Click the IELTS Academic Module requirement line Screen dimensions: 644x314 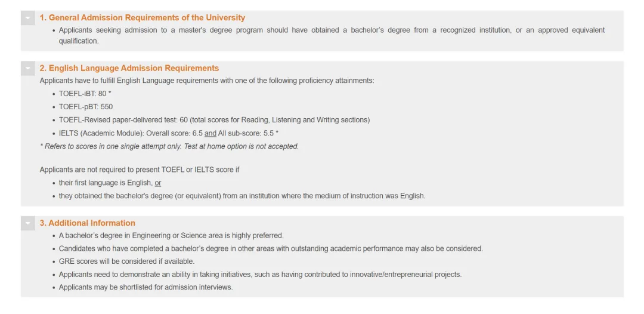(x=168, y=133)
